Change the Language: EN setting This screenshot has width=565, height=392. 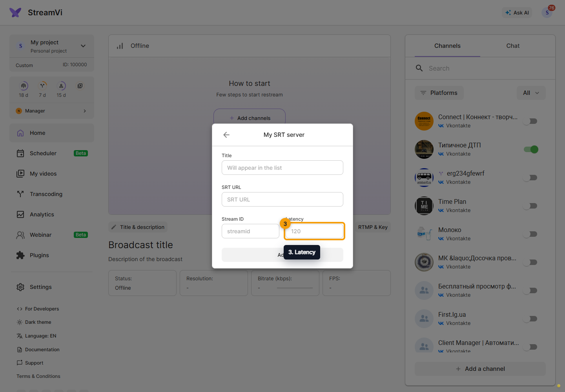pyautogui.click(x=36, y=336)
